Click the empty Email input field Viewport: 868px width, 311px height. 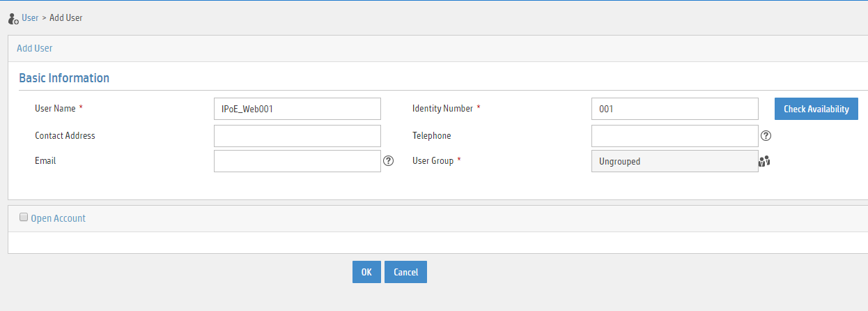(297, 161)
